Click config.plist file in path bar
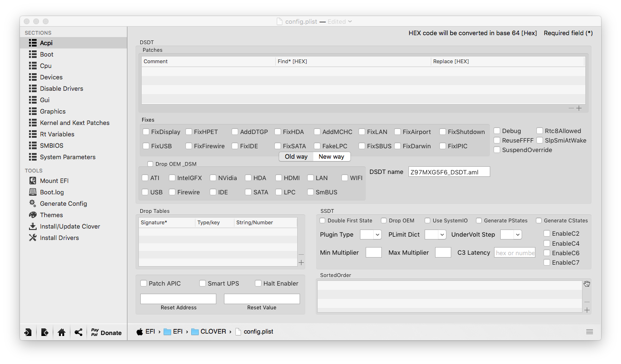 tap(254, 332)
